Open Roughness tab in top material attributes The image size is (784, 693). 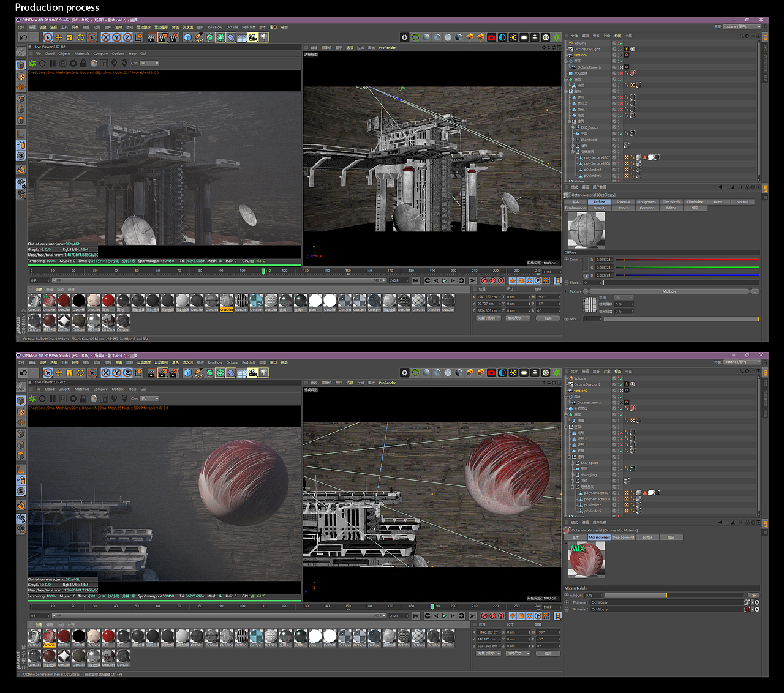tap(647, 202)
